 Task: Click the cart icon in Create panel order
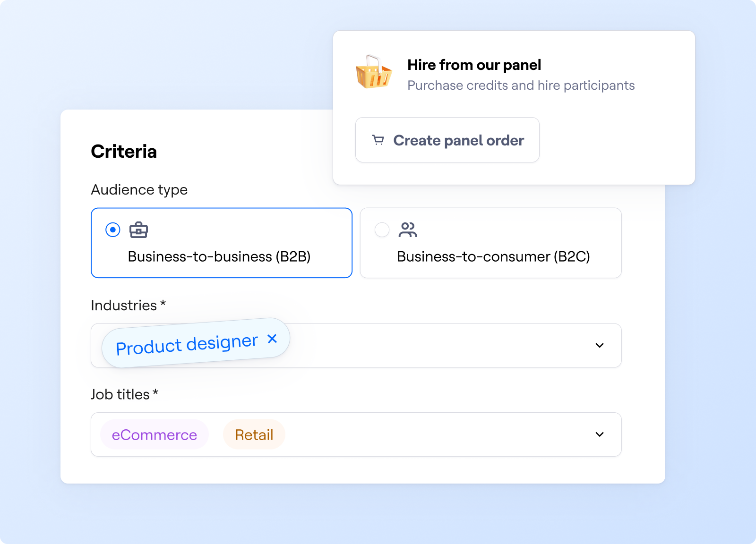pos(378,140)
